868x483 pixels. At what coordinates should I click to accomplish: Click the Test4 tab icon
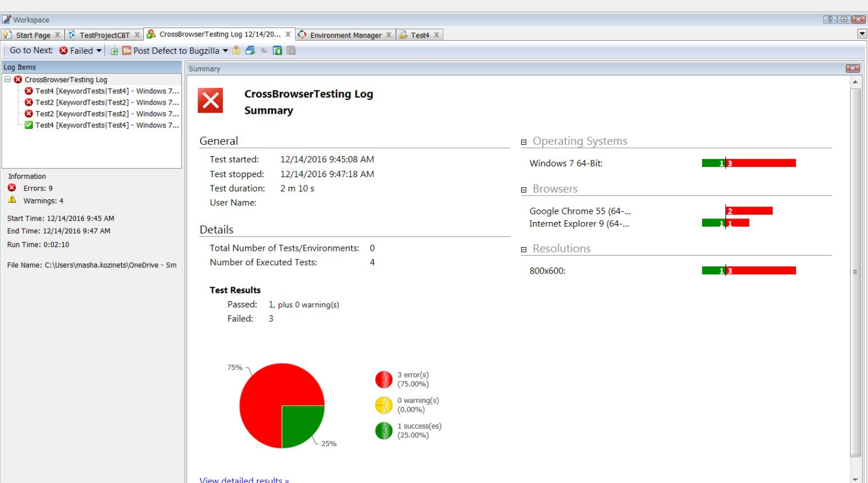click(403, 35)
